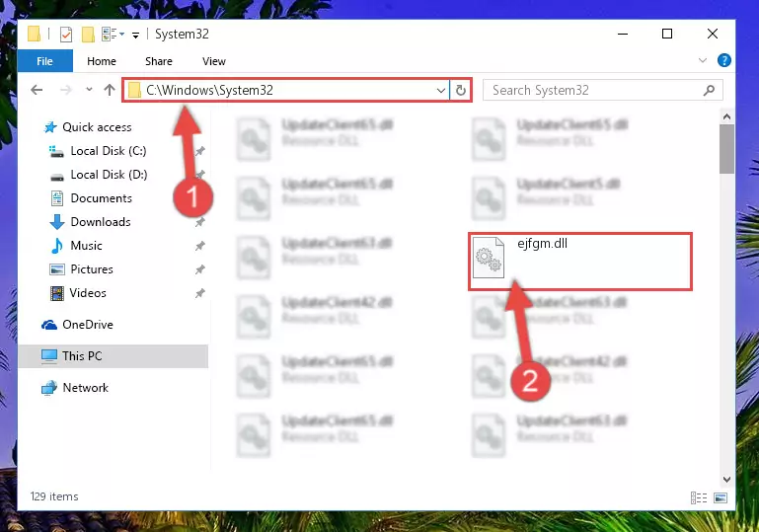Click the vertical scrollbar thumb
The image size is (759, 532).
point(726,149)
